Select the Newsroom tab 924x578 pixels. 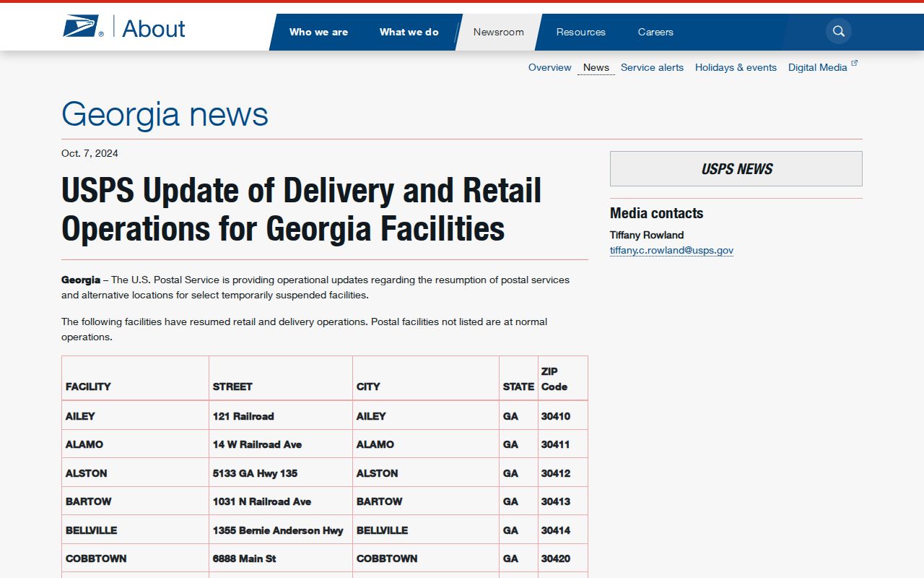click(499, 32)
